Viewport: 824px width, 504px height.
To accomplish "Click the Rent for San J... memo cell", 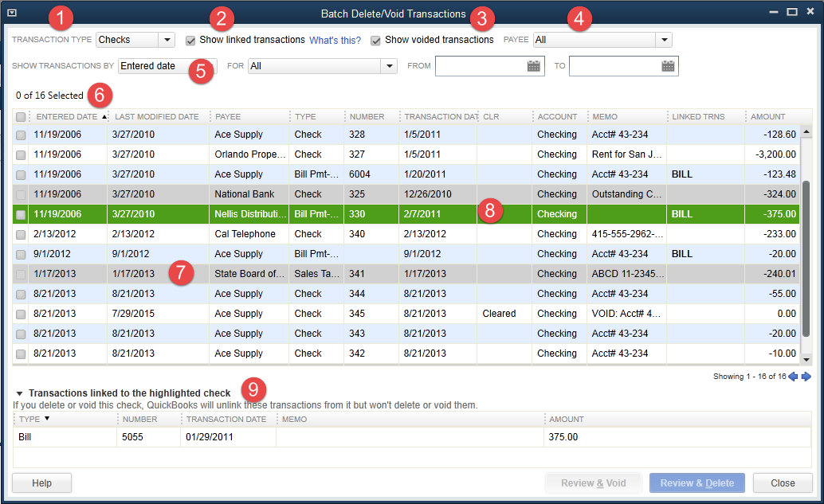I will [x=626, y=154].
